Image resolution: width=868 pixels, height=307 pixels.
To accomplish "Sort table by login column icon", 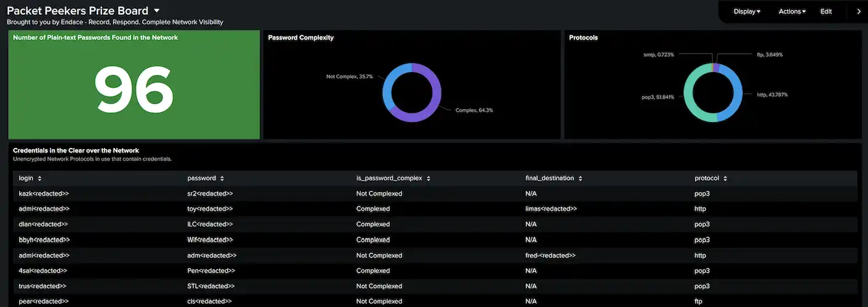I will 39,178.
